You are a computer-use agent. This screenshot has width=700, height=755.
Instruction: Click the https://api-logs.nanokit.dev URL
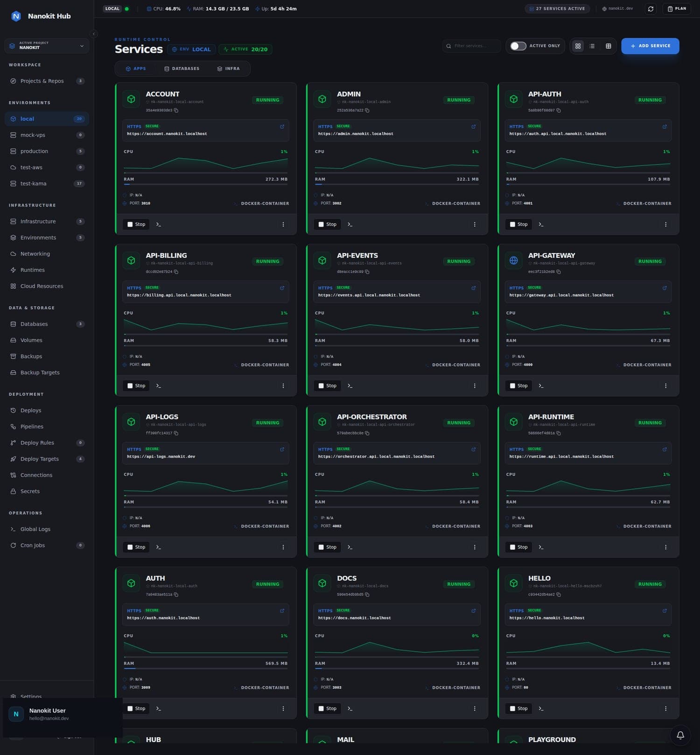click(x=161, y=457)
